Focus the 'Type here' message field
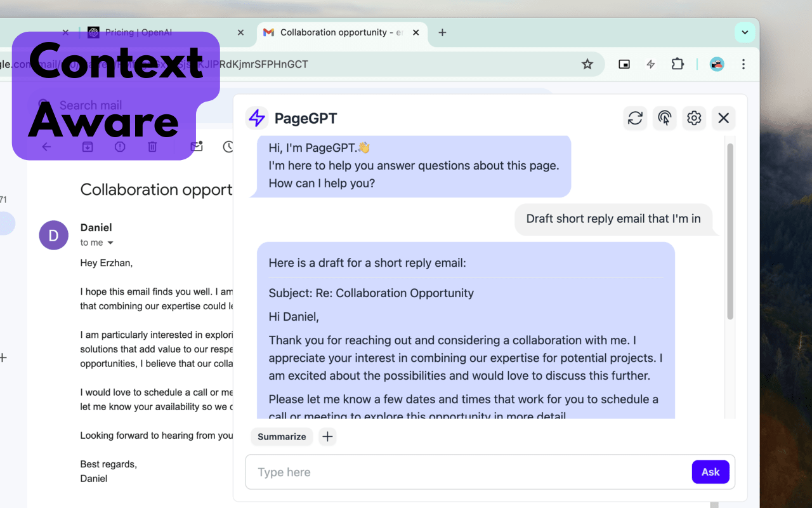812x508 pixels. pos(444,472)
